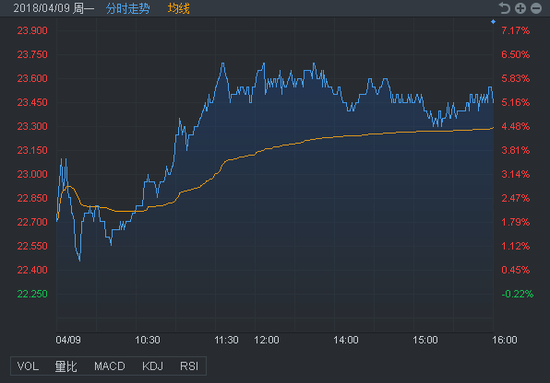
Task: Click time axis label 10:30
Action: tap(147, 340)
